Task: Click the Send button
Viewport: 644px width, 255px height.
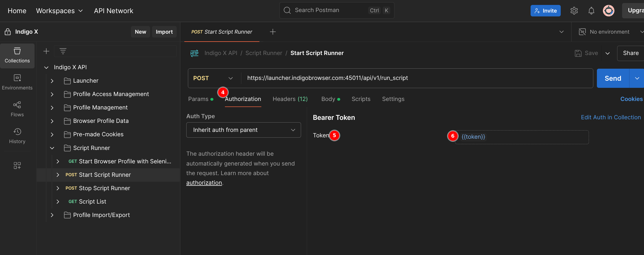Action: coord(613,78)
